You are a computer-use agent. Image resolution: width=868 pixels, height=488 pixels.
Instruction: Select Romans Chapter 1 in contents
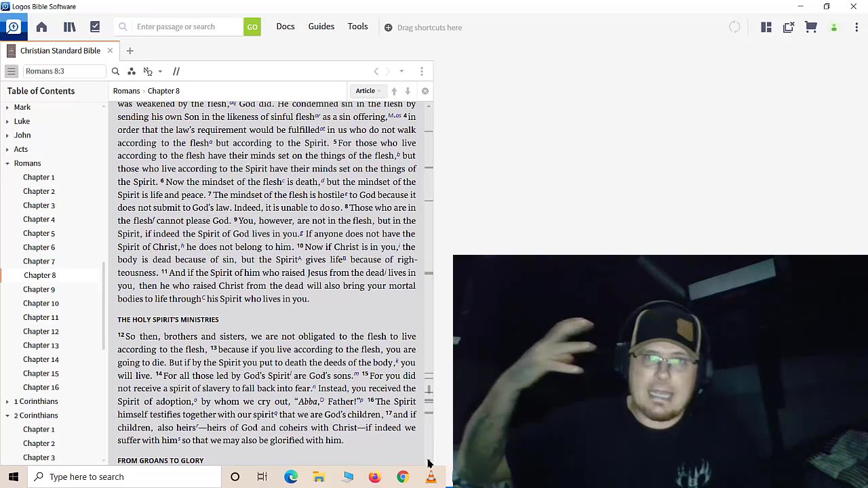[39, 178]
